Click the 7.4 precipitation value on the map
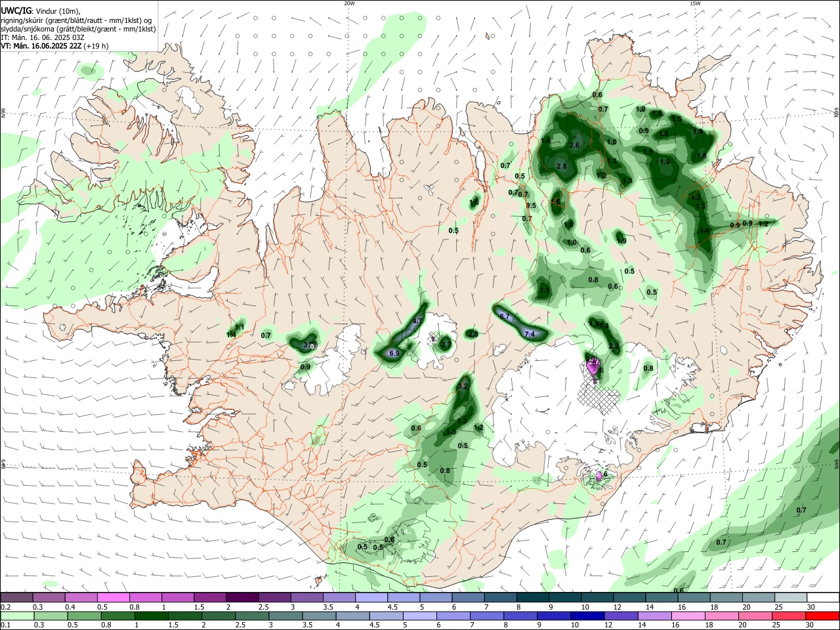This screenshot has height=630, width=840. (x=530, y=334)
